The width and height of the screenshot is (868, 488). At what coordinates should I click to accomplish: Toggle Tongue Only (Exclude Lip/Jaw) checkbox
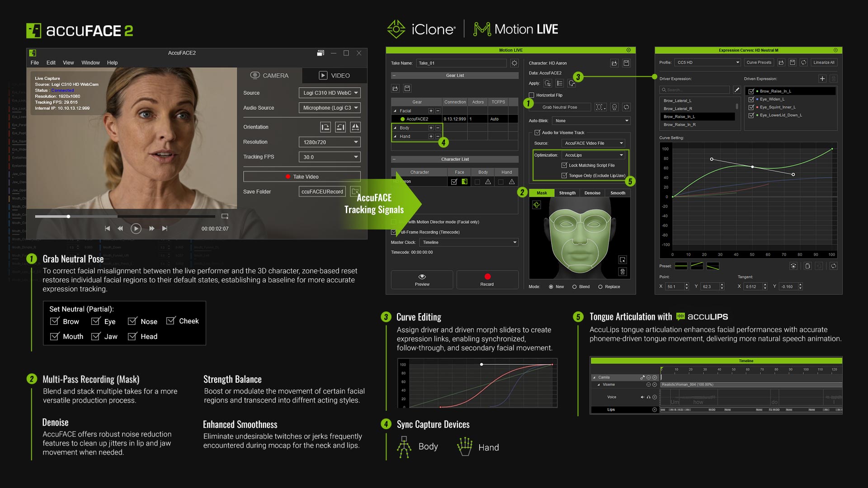click(564, 176)
